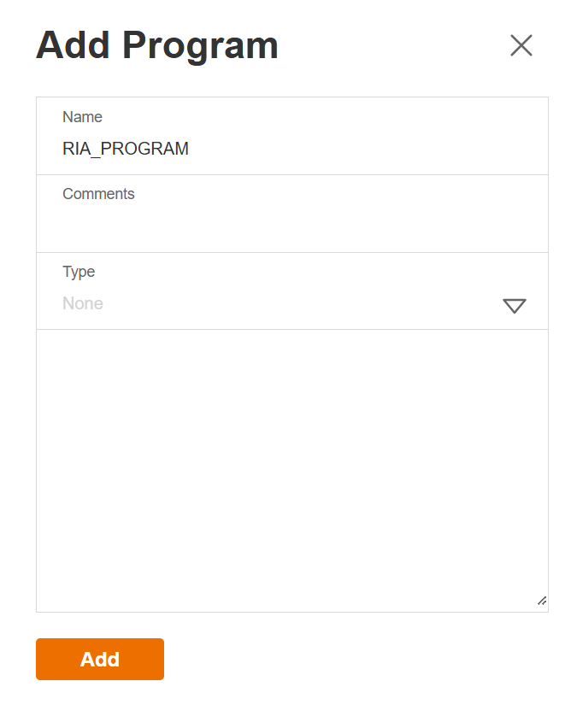Click the orange Add button
571x728 pixels.
(100, 659)
